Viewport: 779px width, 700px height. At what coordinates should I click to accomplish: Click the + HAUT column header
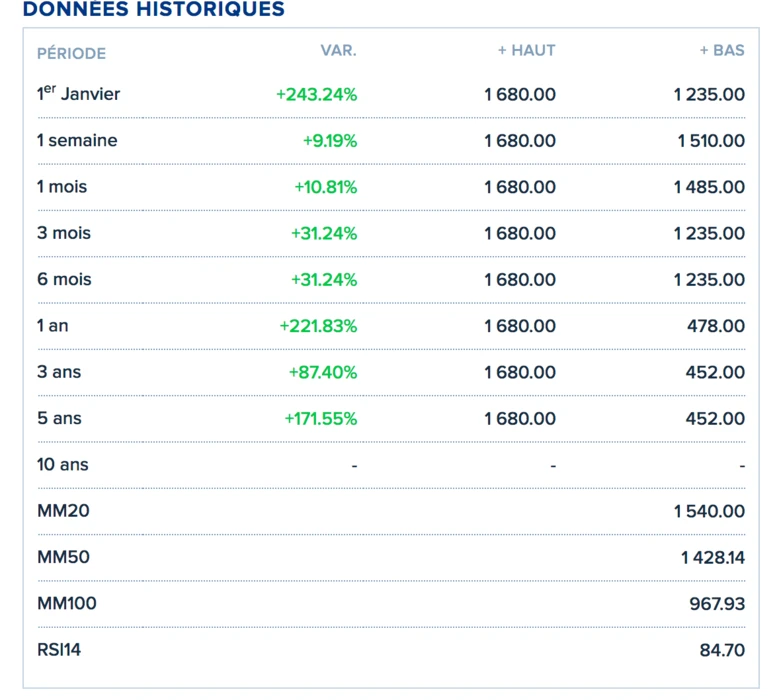(526, 50)
